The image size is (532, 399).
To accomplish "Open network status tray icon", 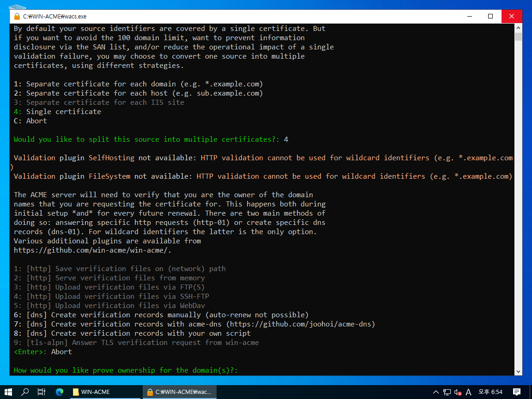I will pyautogui.click(x=447, y=392).
